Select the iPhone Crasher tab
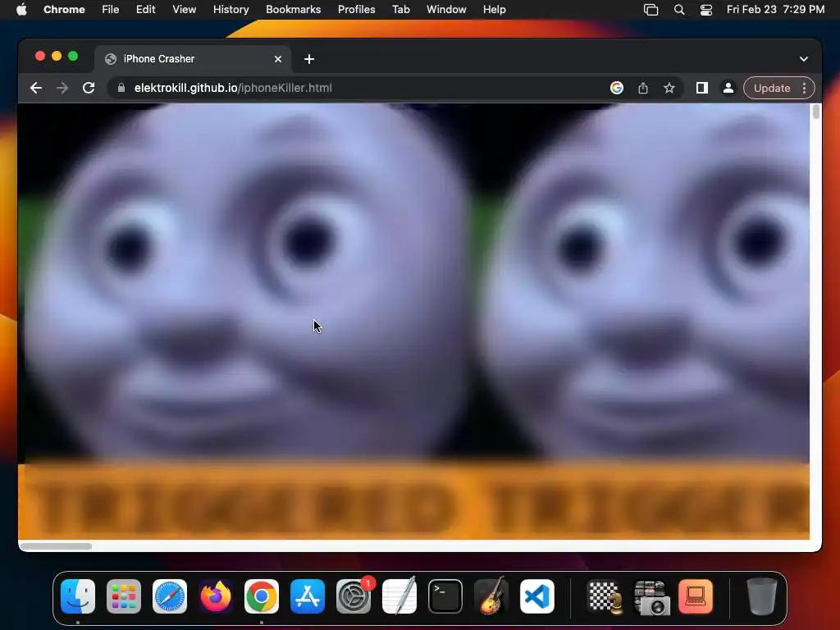The height and width of the screenshot is (630, 840). pyautogui.click(x=193, y=59)
